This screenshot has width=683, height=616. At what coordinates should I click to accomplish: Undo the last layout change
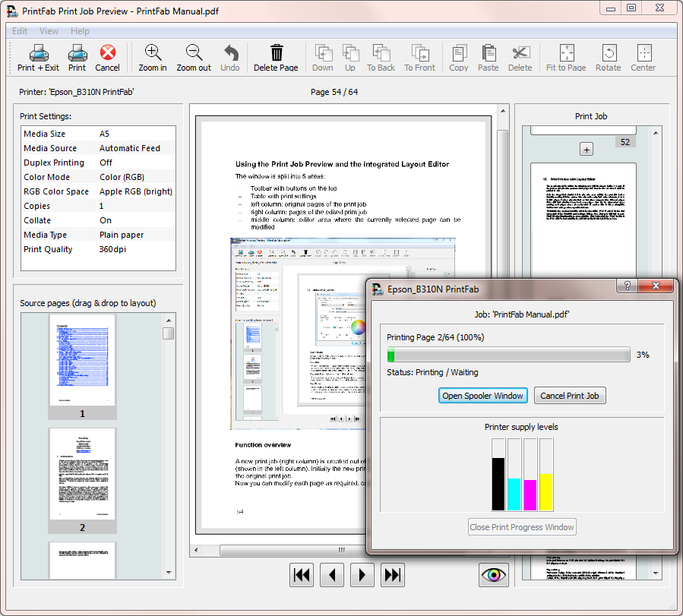pyautogui.click(x=229, y=57)
